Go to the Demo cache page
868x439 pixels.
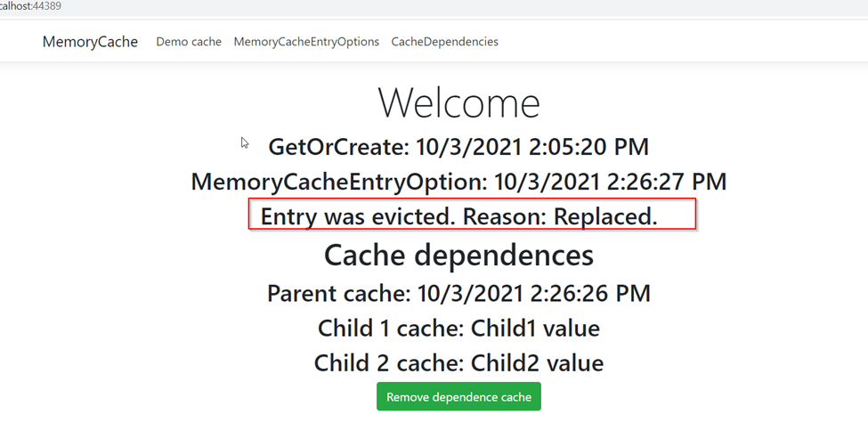(189, 42)
